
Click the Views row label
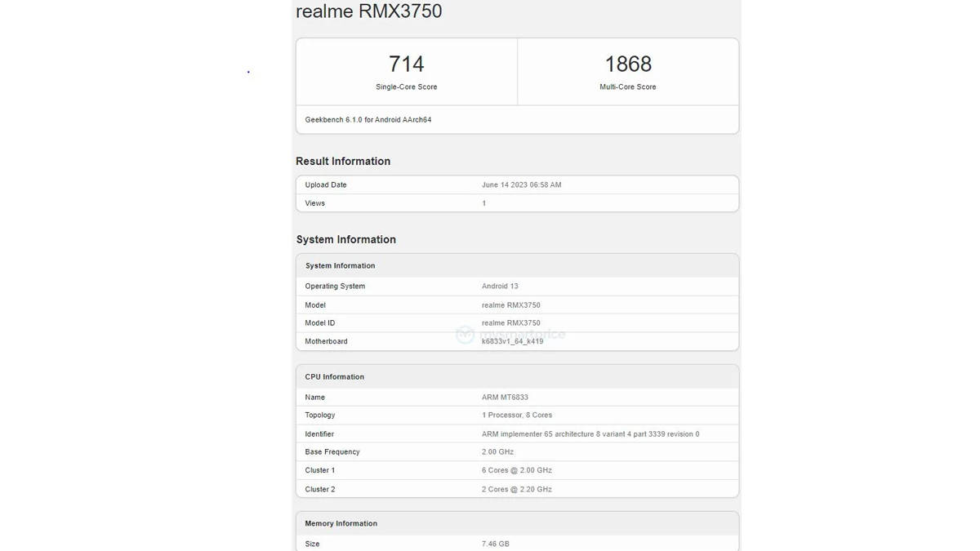314,203
